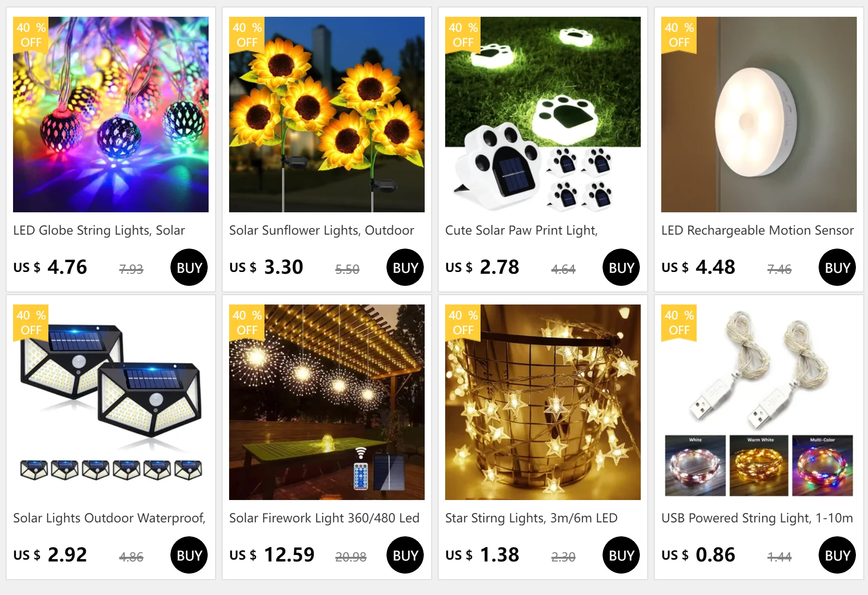Click BUY for Solar Lights Outdoor Waterproof
Image resolution: width=868 pixels, height=595 pixels.
click(189, 555)
